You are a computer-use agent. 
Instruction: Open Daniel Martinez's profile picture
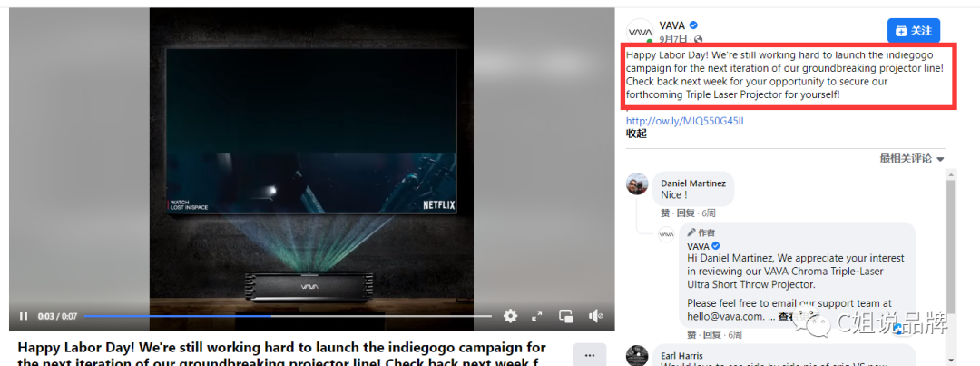(x=638, y=183)
